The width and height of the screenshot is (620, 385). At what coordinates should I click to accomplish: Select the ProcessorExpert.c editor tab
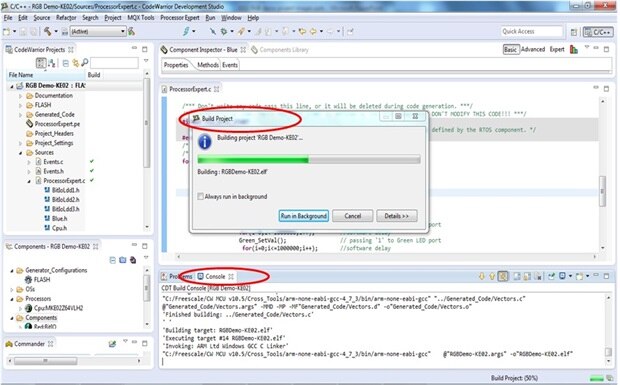191,89
